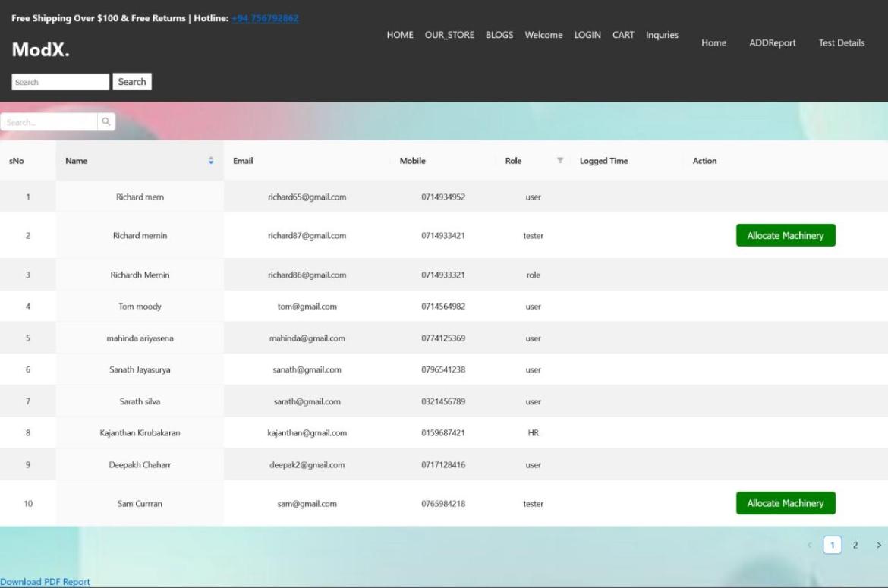Open page 2 of the table
The width and height of the screenshot is (888, 588).
click(x=855, y=545)
